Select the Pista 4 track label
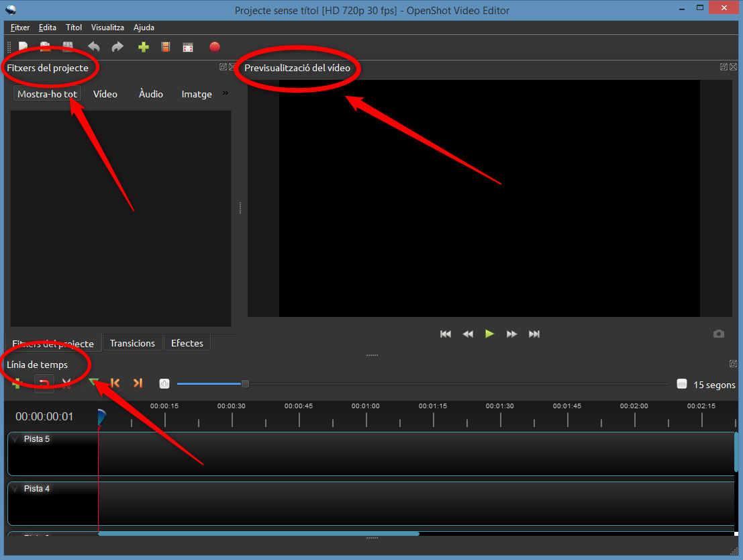Viewport: 743px width, 560px height. click(x=36, y=489)
